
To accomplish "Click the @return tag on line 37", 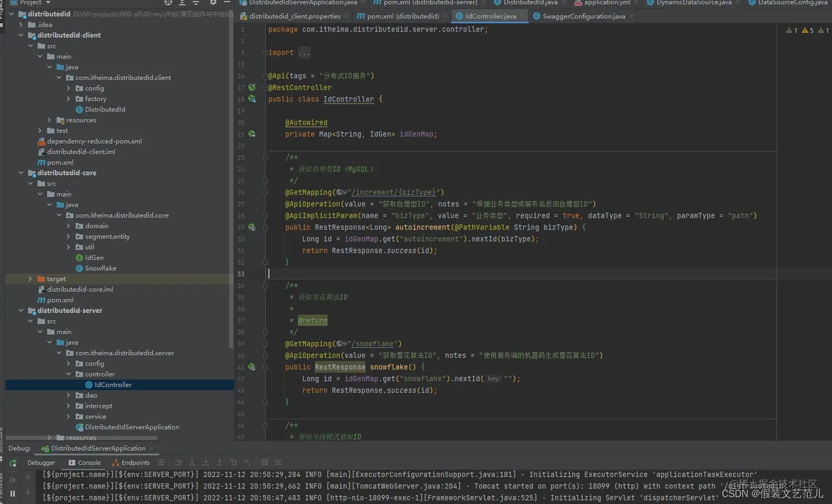I will (313, 321).
